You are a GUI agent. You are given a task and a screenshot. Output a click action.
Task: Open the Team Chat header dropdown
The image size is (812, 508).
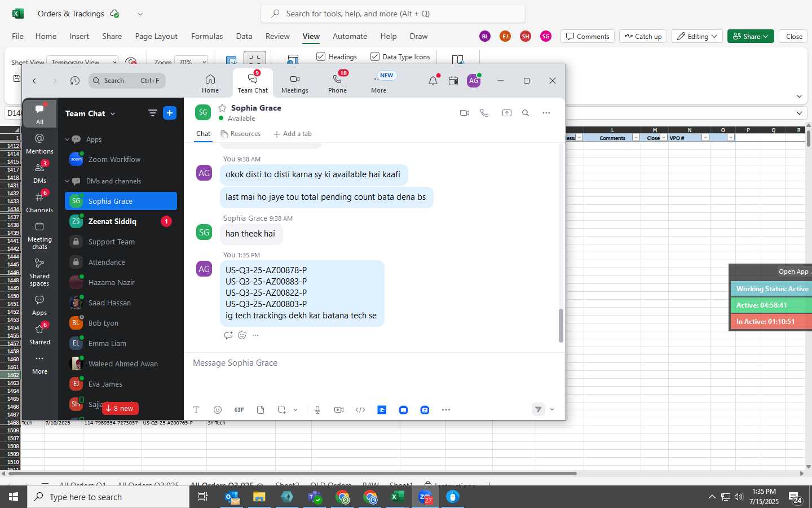[113, 113]
